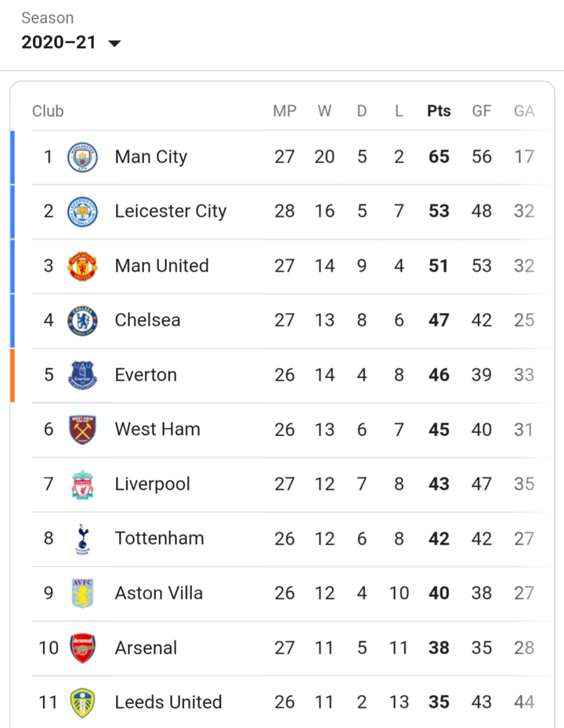Click the Leicester City fox crest
Viewport: 564px width, 728px height.
83,211
